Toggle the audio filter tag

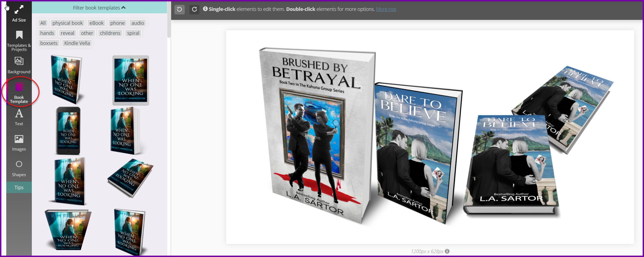137,23
